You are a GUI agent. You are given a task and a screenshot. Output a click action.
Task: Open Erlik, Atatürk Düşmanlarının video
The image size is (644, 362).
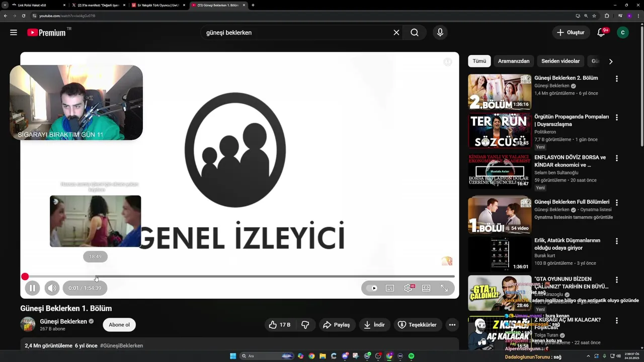[500, 254]
